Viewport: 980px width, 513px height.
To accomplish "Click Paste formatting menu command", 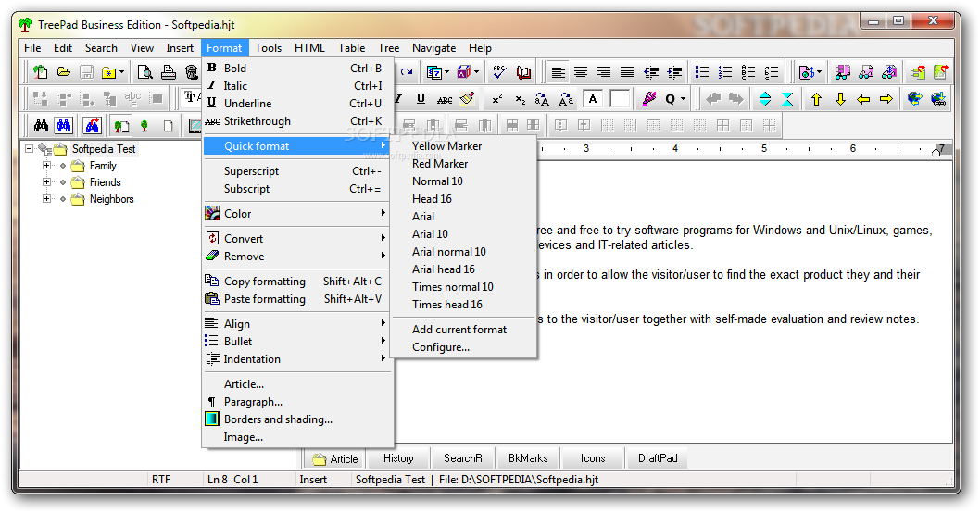I will tap(298, 299).
